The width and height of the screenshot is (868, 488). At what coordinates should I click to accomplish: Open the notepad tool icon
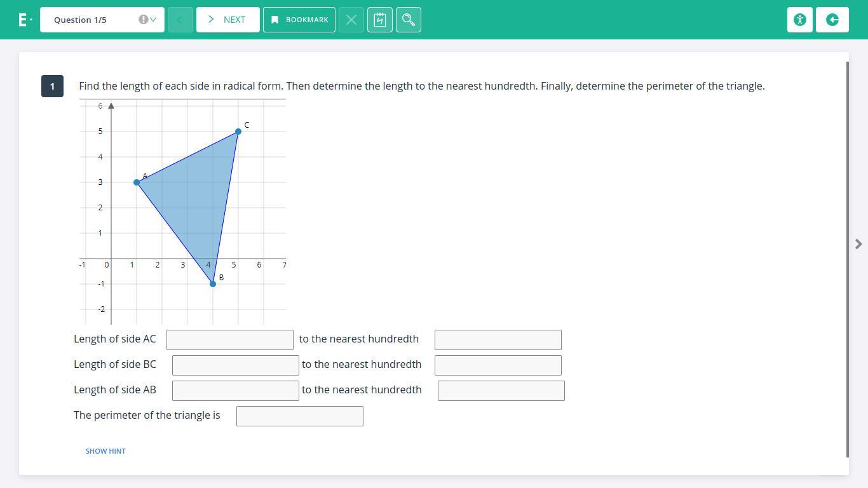[x=380, y=20]
